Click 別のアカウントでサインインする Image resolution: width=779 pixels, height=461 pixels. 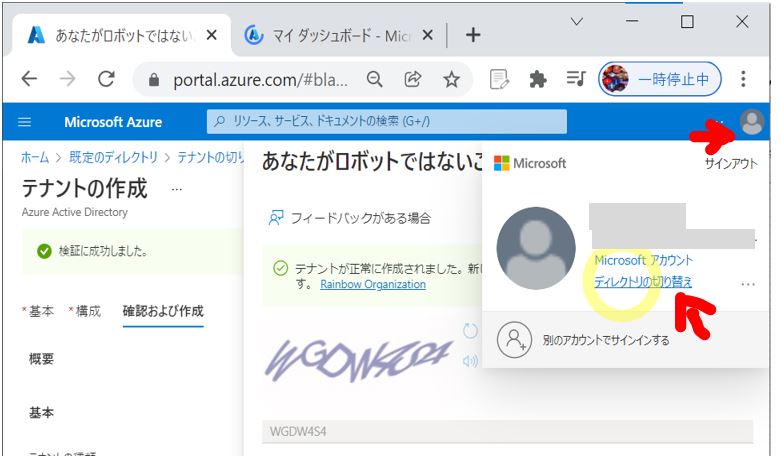pyautogui.click(x=606, y=340)
